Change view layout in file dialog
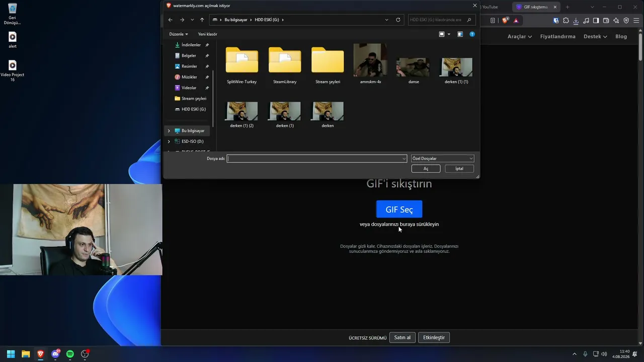This screenshot has width=644, height=362. [442, 34]
